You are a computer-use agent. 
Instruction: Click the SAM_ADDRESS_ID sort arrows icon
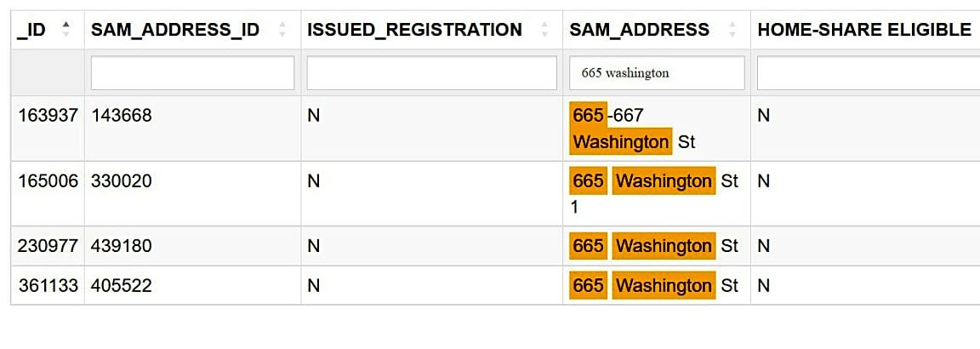282,30
